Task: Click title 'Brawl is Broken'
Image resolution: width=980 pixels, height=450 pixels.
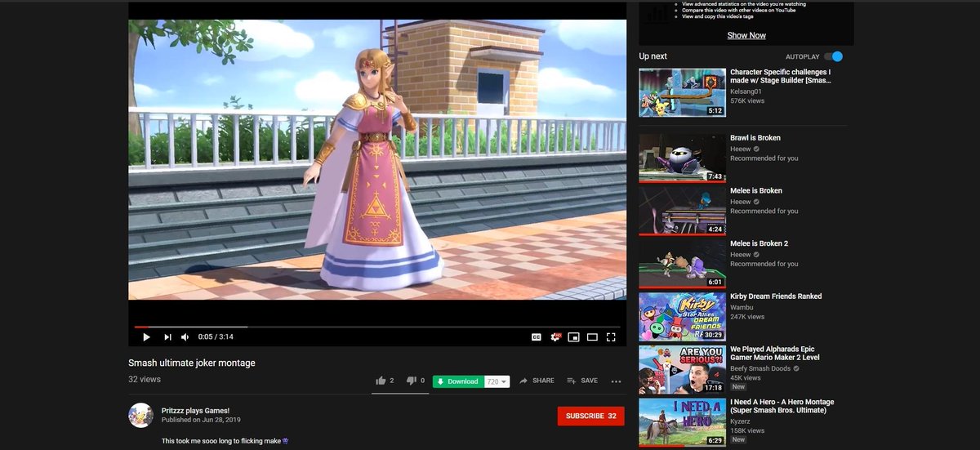Action: click(x=755, y=138)
